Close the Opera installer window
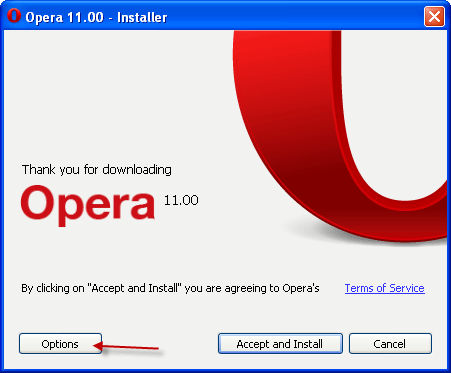This screenshot has height=373, width=451. click(434, 16)
